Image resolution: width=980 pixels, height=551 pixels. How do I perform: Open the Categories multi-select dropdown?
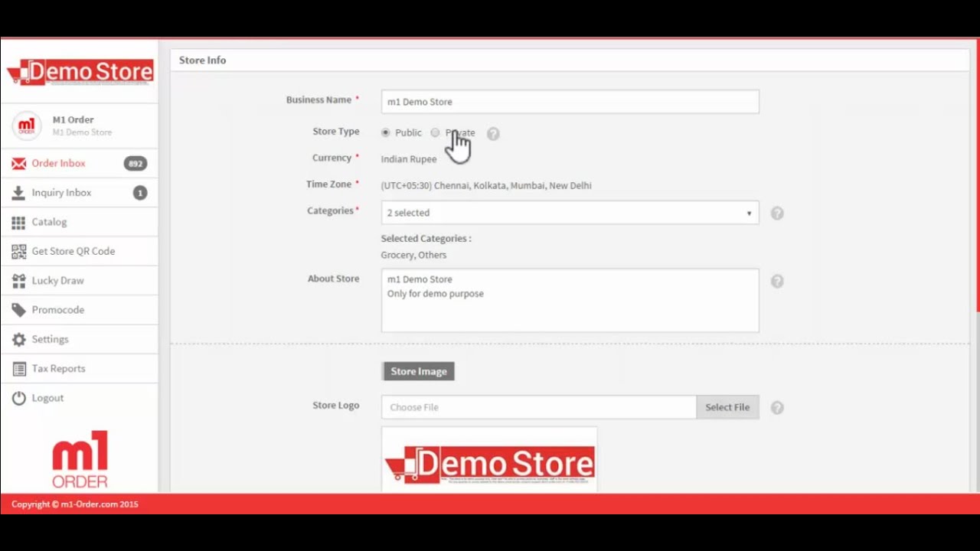point(570,213)
